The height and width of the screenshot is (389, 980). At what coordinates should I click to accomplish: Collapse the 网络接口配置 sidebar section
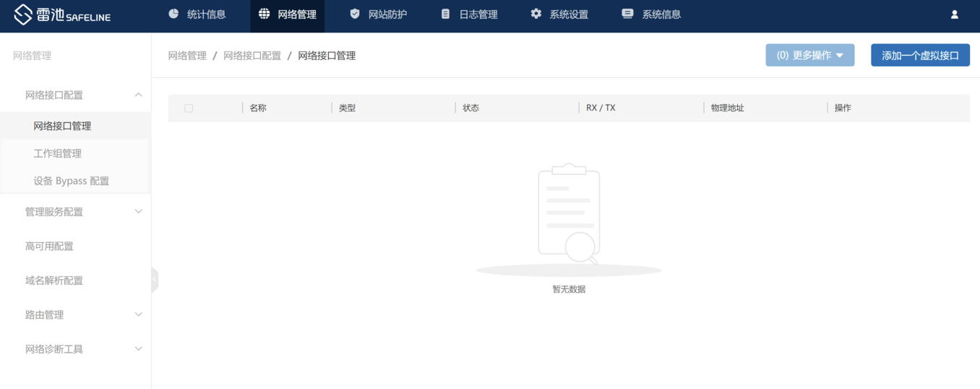point(138,95)
